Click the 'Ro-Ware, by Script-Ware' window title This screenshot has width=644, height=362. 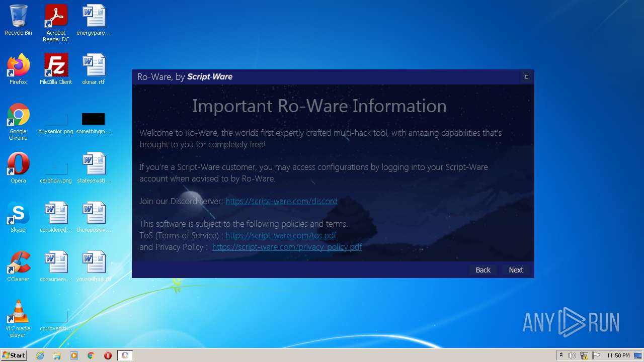(x=185, y=77)
